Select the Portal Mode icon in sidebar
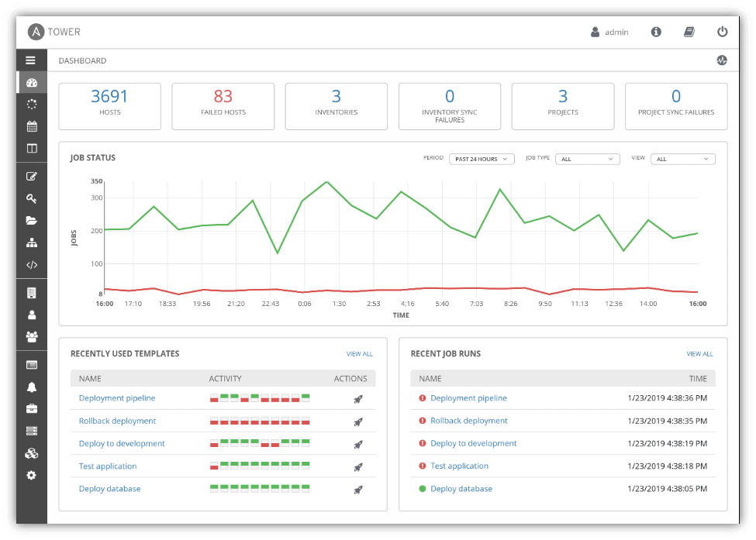 [31, 148]
